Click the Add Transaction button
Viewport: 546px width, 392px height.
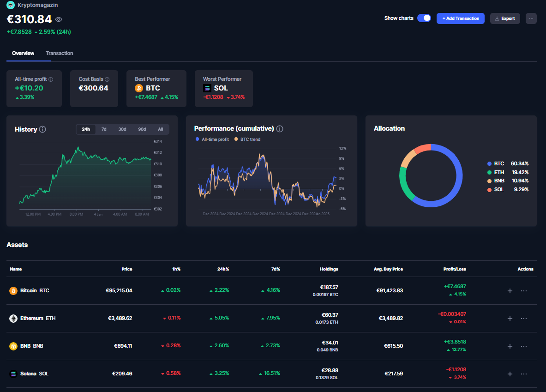[460, 18]
